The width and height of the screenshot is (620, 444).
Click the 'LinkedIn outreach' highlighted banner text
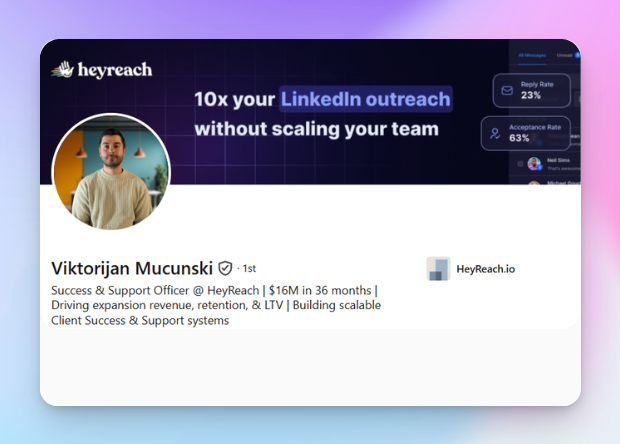tap(366, 99)
